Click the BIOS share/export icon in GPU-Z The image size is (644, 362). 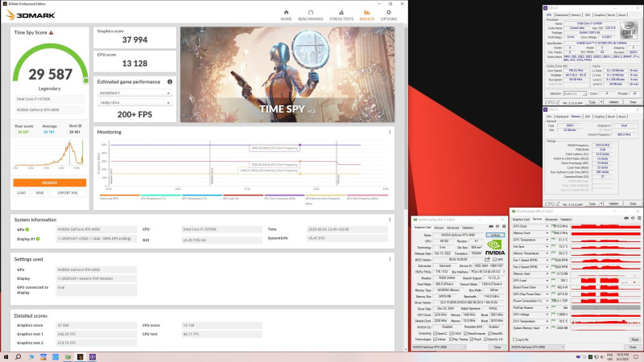click(487, 259)
